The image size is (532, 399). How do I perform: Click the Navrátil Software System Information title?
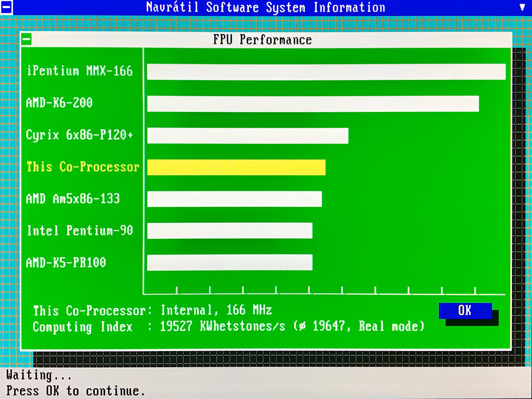[x=266, y=7]
